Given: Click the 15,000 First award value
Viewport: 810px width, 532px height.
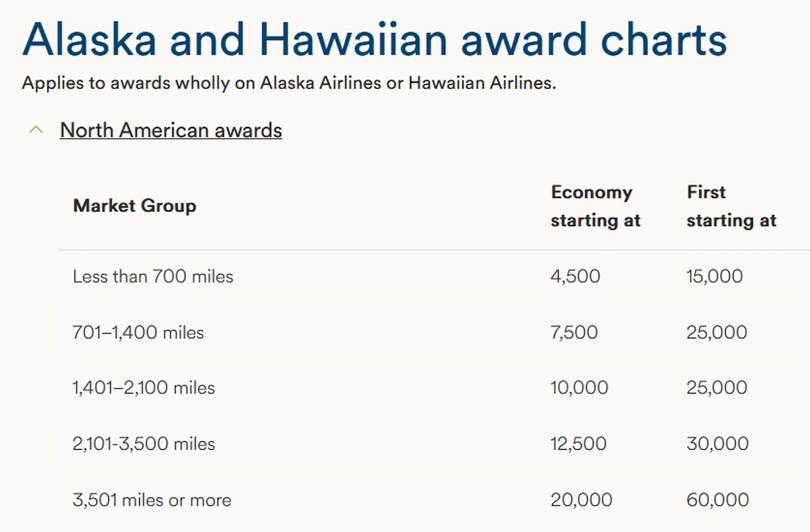Looking at the screenshot, I should 715,277.
